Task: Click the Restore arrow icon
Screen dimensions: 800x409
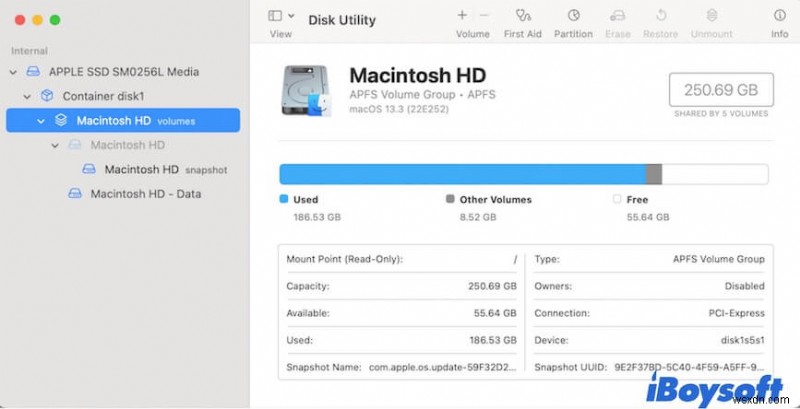Action: pyautogui.click(x=661, y=15)
